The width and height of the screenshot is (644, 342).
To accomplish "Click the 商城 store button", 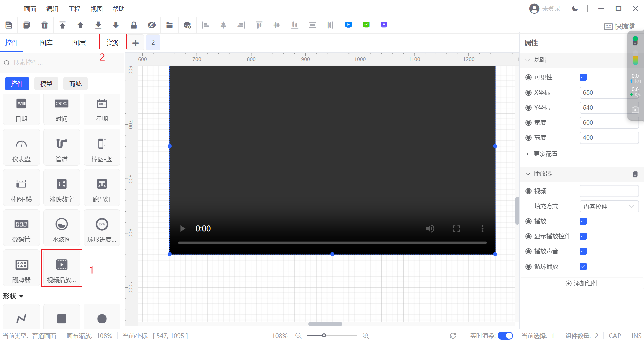I will (75, 83).
